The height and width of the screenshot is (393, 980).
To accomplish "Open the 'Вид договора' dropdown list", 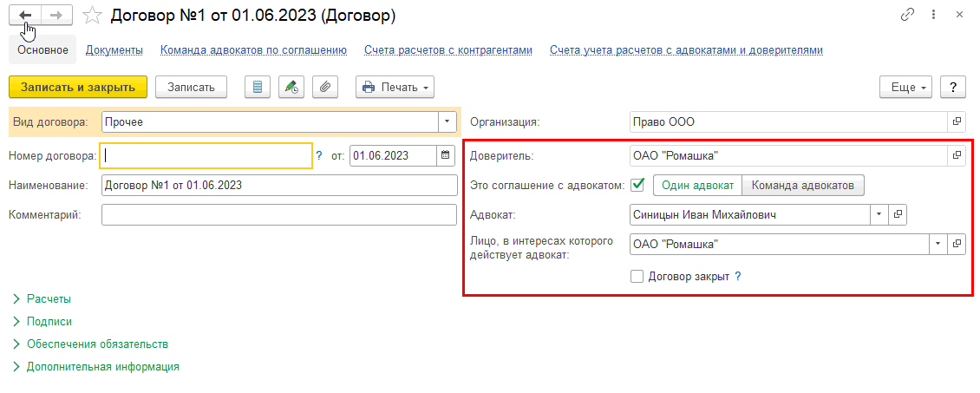I will [x=448, y=122].
